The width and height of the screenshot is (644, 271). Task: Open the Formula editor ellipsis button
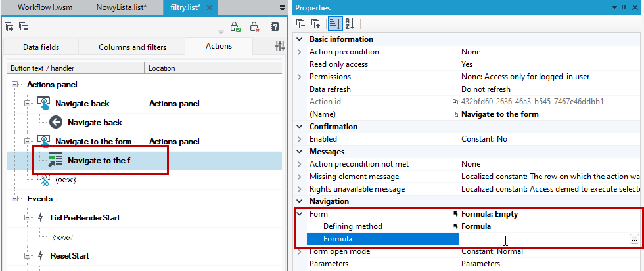pyautogui.click(x=635, y=240)
